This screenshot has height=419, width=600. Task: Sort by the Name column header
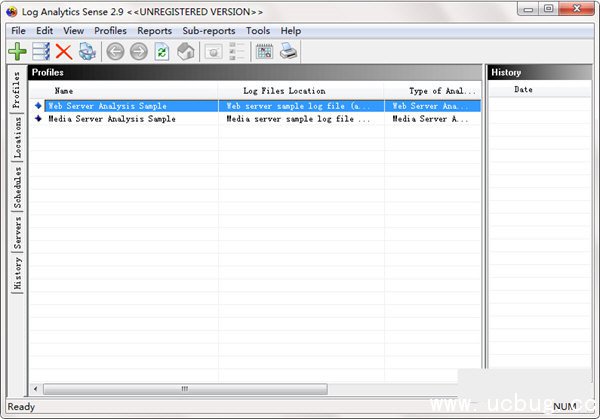pos(124,91)
